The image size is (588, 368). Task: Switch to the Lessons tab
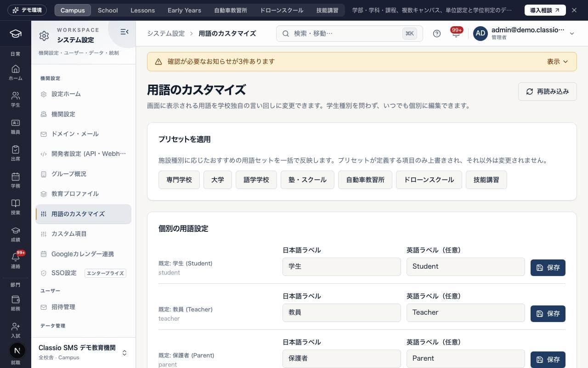click(142, 10)
